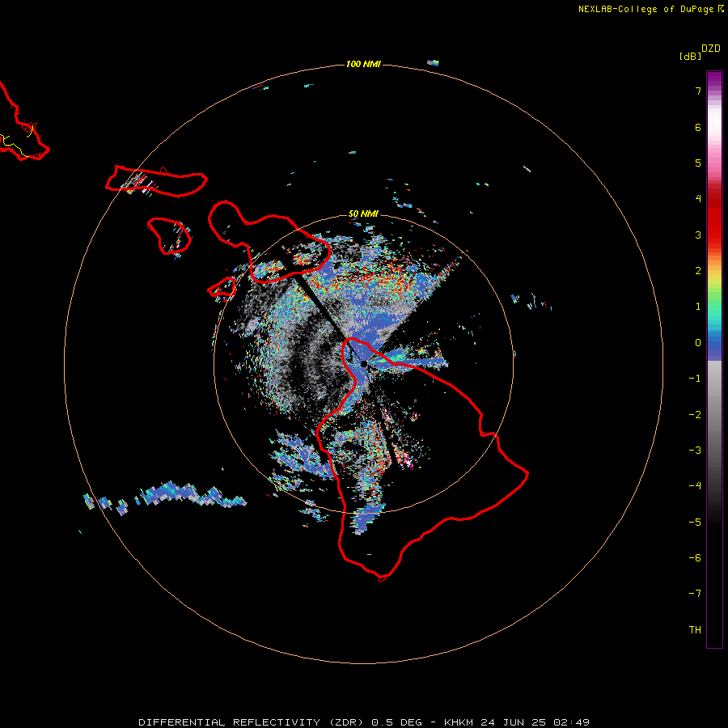Click the 1 value on the color scale
Screen dimensions: 728x728
[698, 307]
